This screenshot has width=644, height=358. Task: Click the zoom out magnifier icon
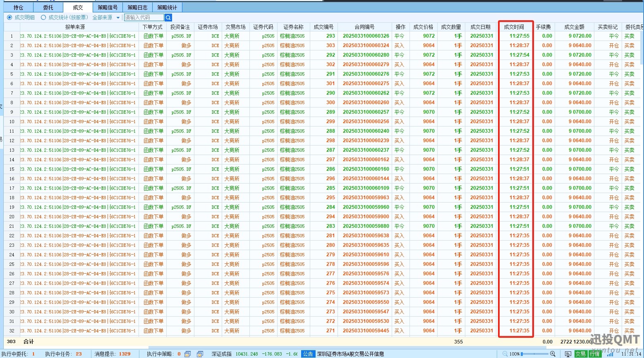[x=505, y=354]
